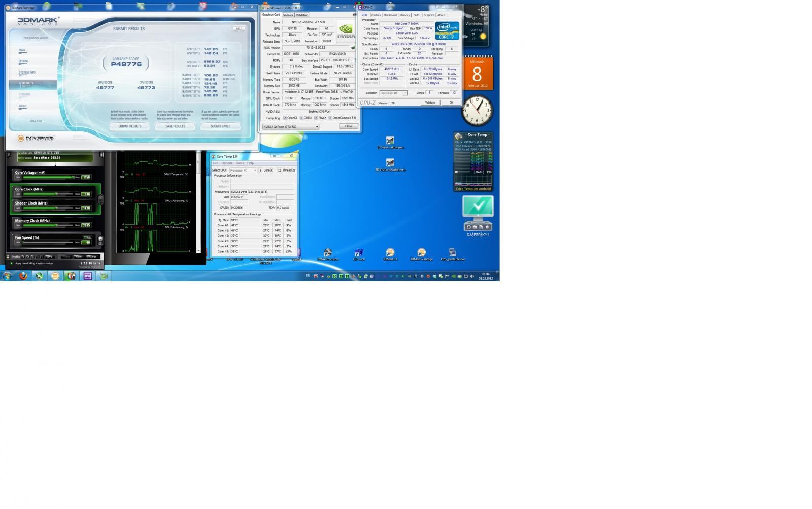Viewport: 812px width, 509px height.
Task: Click Close button in GPU-Z
Action: (x=349, y=126)
